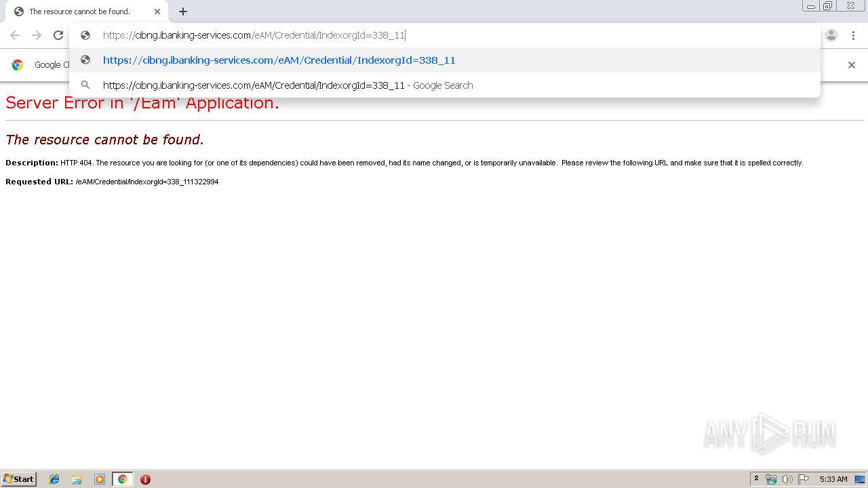Screen dimensions: 868x488
Task: Click the network tray icon
Action: pos(771,479)
